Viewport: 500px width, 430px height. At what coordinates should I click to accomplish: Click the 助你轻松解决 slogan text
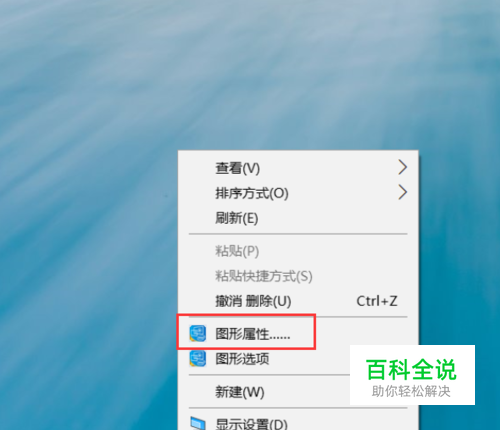[x=411, y=391]
